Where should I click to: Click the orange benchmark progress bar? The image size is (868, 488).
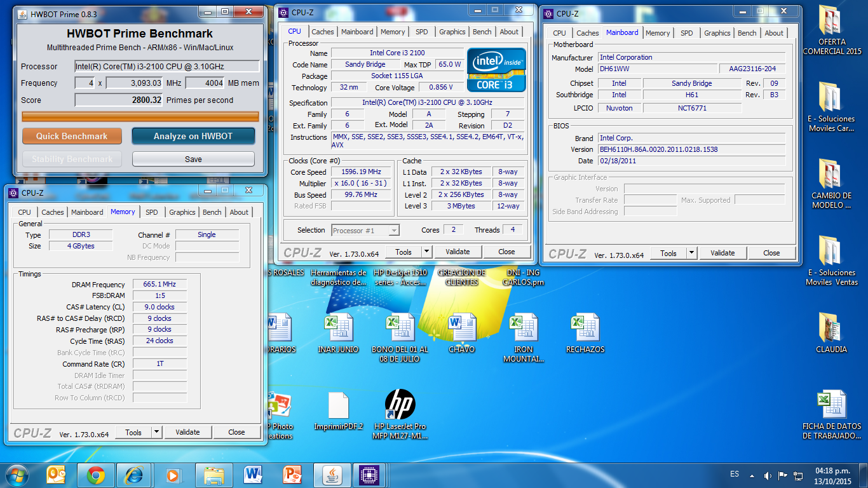click(x=140, y=116)
